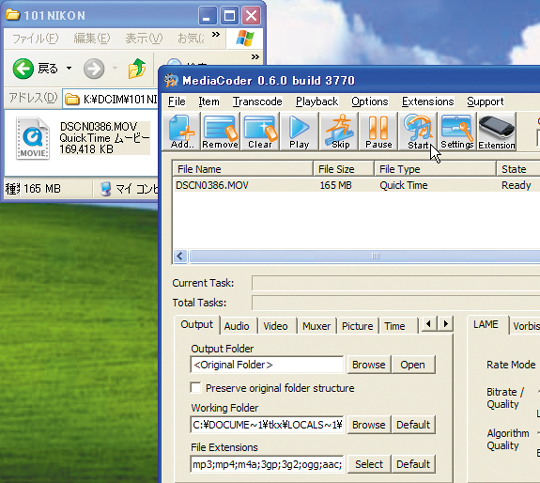Select DSCN0386.MOV row in MediaCoder list
Image resolution: width=540 pixels, height=483 pixels.
(x=356, y=185)
